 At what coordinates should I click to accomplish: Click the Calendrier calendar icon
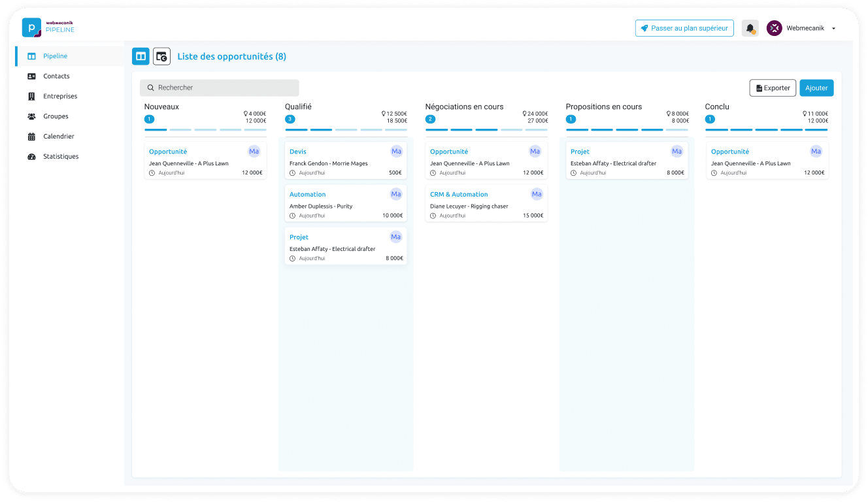[x=31, y=137]
